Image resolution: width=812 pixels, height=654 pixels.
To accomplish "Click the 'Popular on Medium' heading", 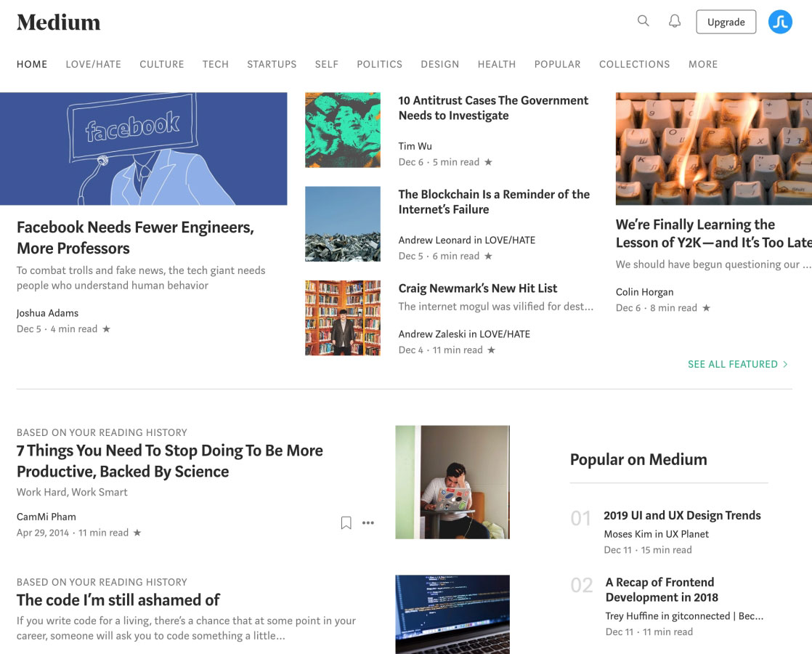I will (x=638, y=460).
